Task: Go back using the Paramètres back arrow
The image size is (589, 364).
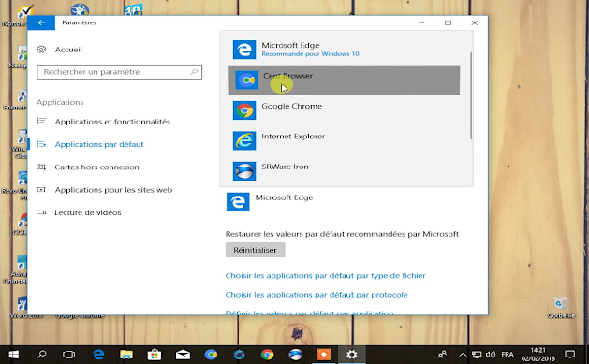Action: [x=41, y=22]
